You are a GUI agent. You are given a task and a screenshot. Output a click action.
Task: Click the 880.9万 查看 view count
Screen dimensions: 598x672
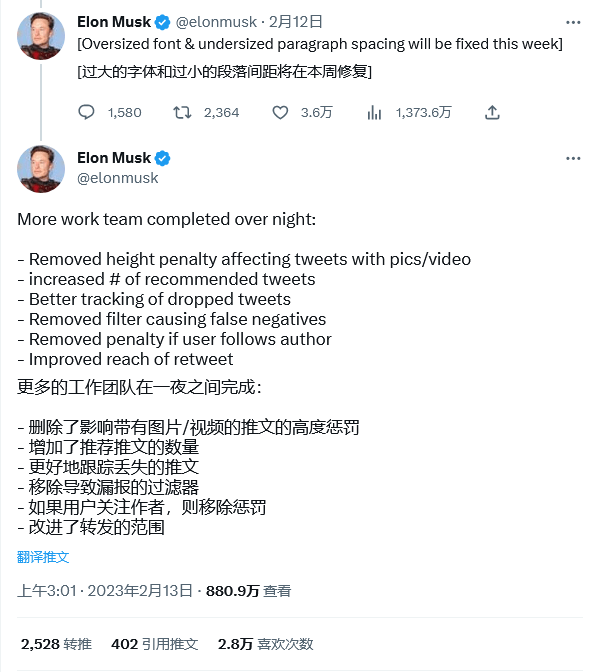point(248,591)
